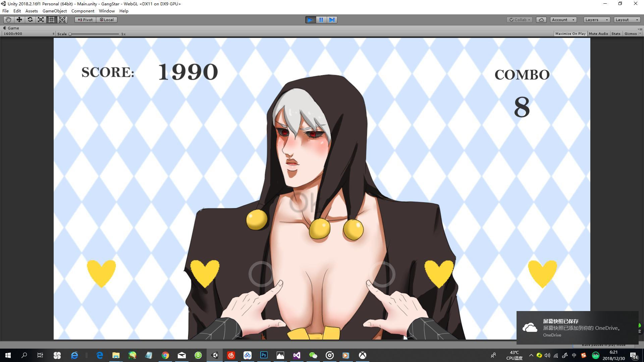The width and height of the screenshot is (644, 362).
Task: Select the Game tab
Action: [x=11, y=28]
